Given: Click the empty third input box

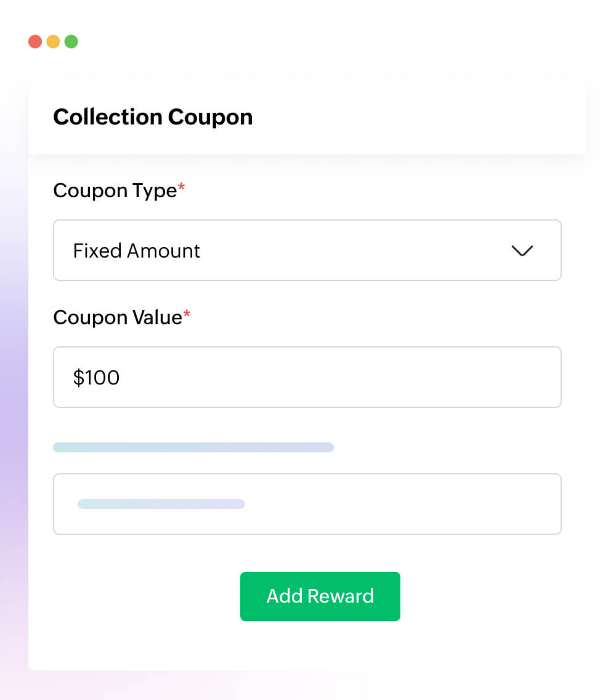Looking at the screenshot, I should tap(400, 504).
